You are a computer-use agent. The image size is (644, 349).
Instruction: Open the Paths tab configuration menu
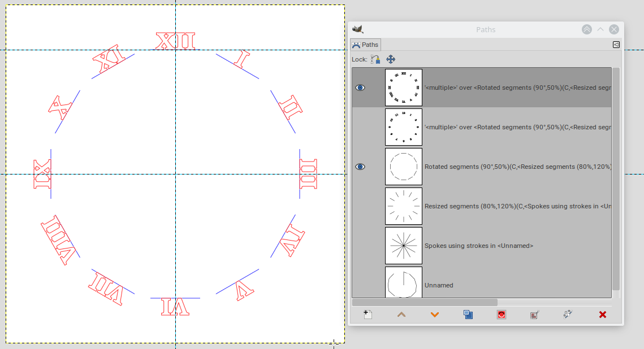coord(616,45)
